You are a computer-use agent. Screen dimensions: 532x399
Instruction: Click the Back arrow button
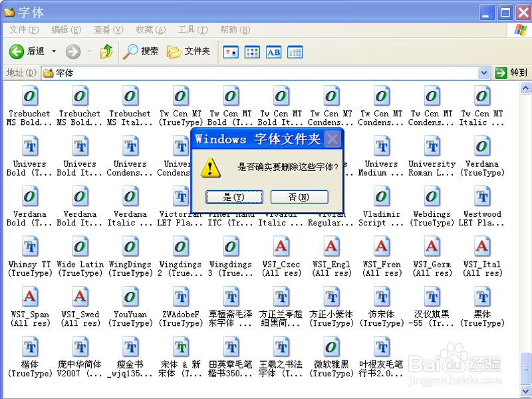tap(16, 52)
